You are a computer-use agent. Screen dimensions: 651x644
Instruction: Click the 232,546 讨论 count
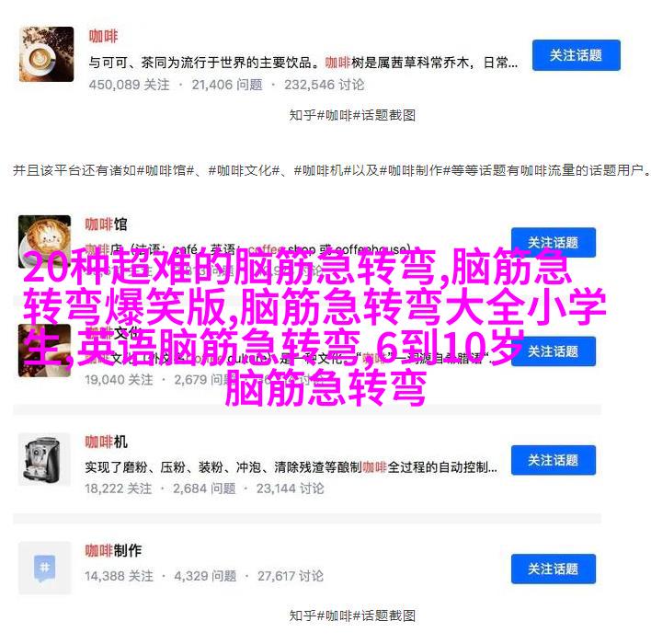(325, 85)
